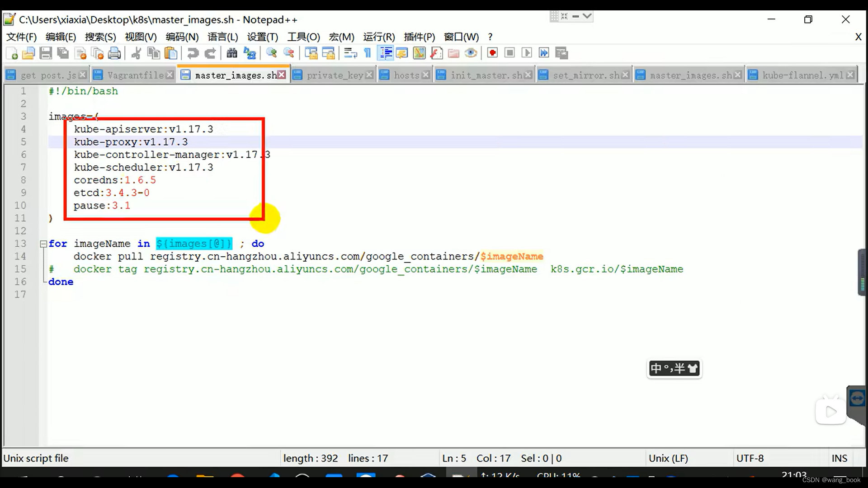Open the 编码(N) menu
Screen dimensions: 868x488
click(x=182, y=37)
